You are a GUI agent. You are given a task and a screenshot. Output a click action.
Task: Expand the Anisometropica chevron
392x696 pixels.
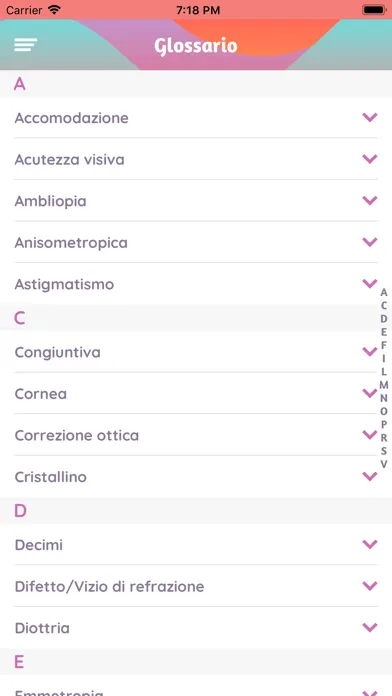(369, 242)
